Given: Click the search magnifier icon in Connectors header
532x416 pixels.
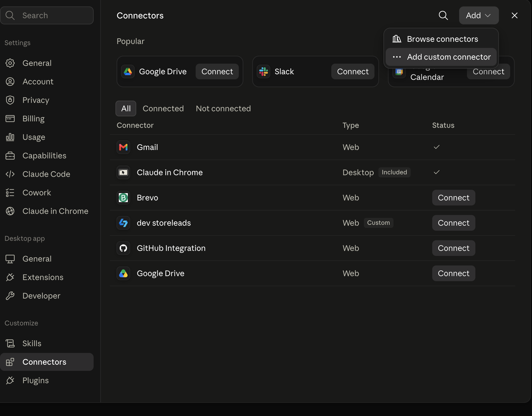Looking at the screenshot, I should [x=443, y=15].
